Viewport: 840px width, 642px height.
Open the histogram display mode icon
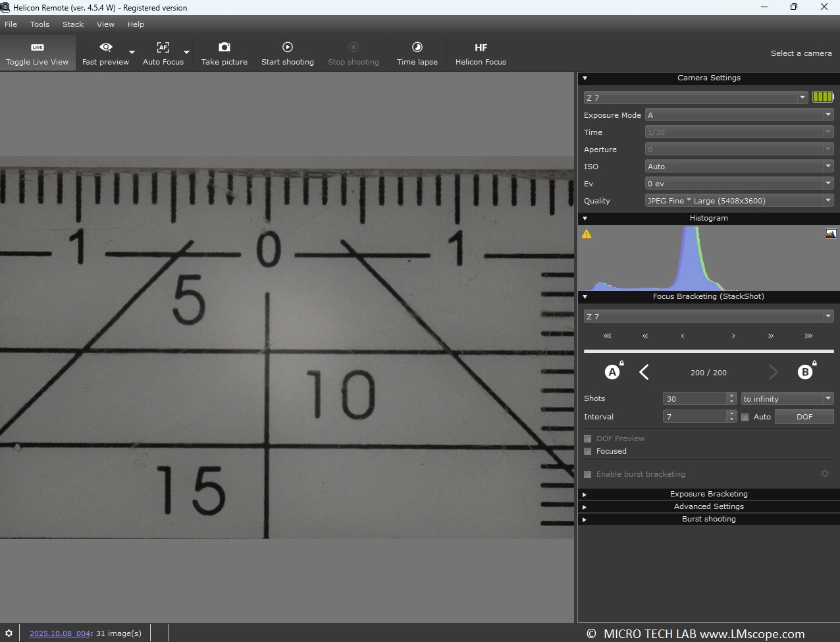(x=831, y=233)
